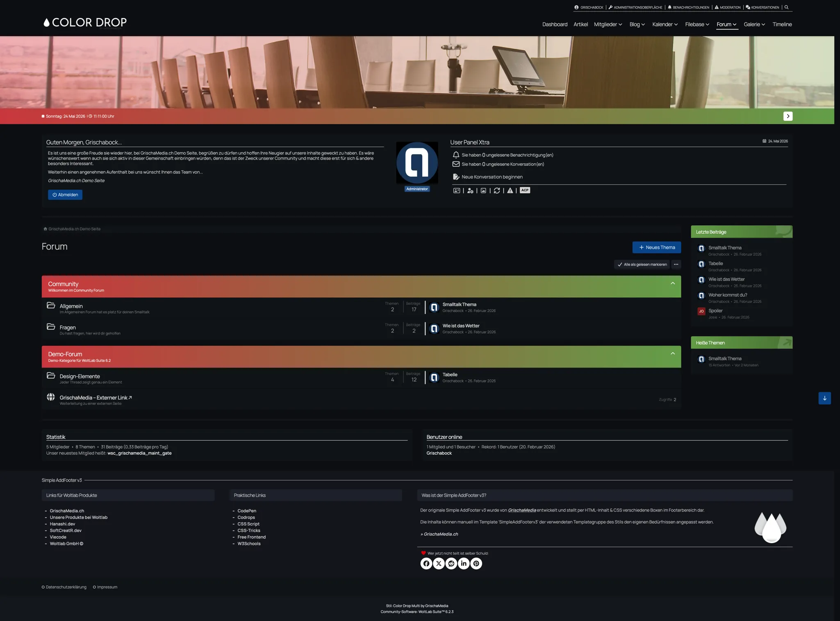Expand the Filebase dropdown menu

(697, 24)
